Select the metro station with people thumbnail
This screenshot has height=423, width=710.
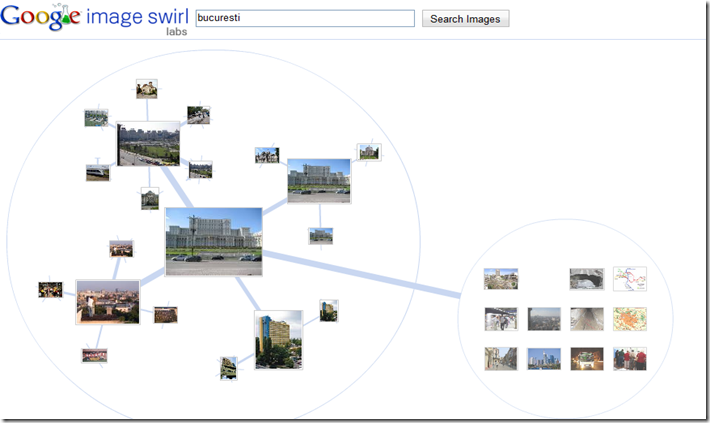coord(501,319)
